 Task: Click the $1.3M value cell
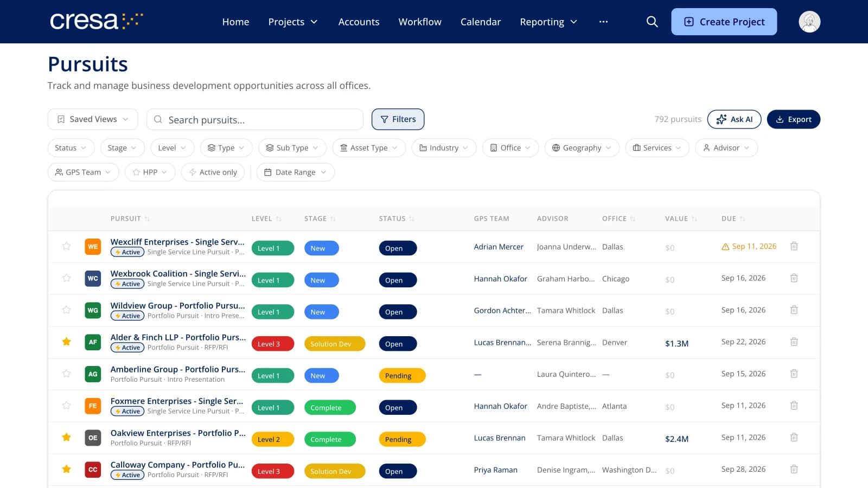[676, 343]
